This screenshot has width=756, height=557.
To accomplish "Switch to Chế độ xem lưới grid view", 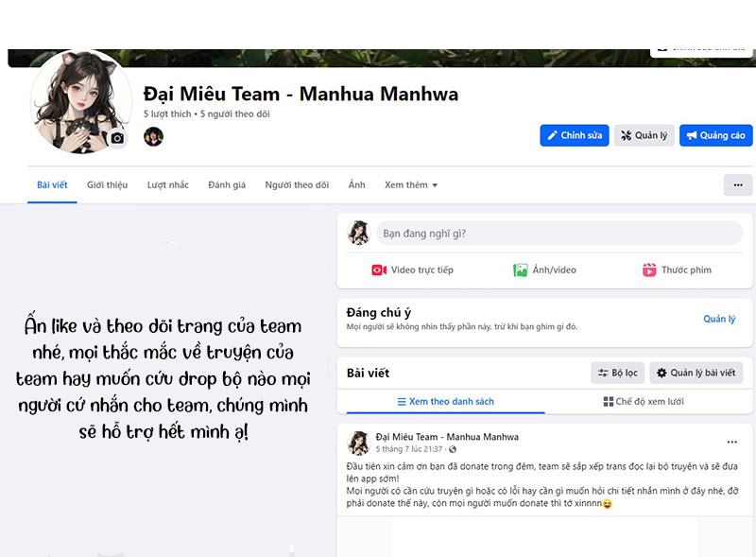I will pyautogui.click(x=644, y=402).
